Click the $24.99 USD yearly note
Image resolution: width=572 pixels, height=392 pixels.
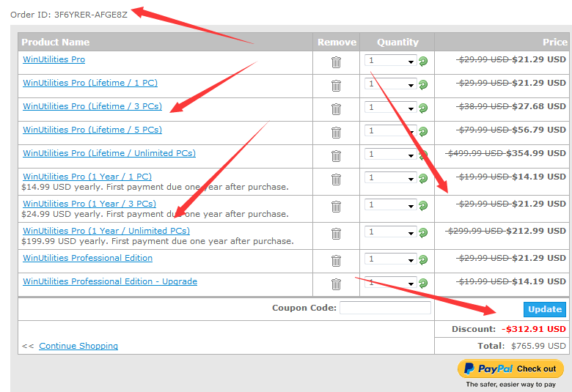pyautogui.click(x=155, y=214)
